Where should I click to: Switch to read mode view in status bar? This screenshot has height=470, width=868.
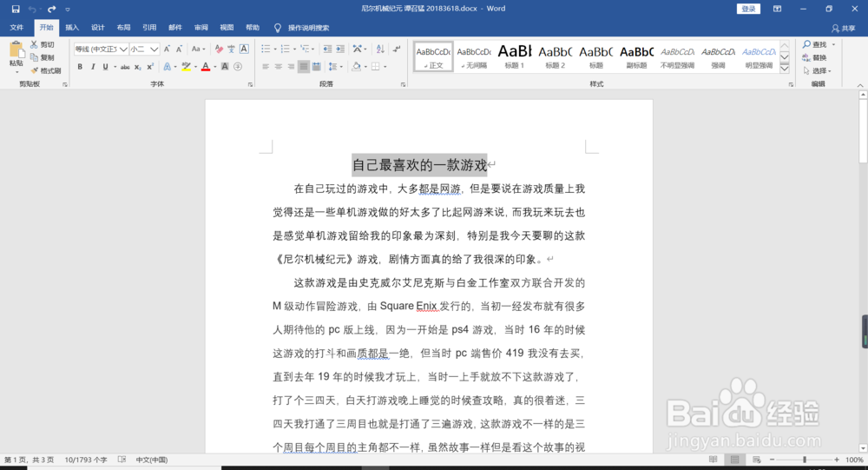(713, 460)
